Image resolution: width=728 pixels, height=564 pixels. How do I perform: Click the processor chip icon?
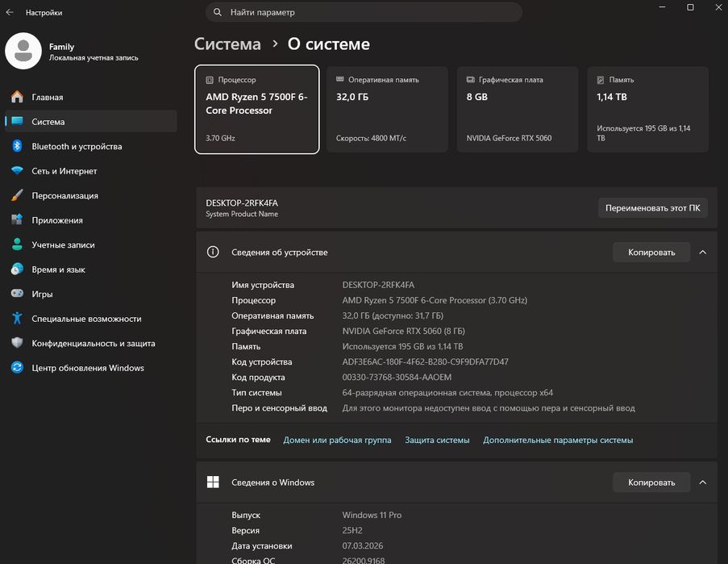click(x=210, y=80)
